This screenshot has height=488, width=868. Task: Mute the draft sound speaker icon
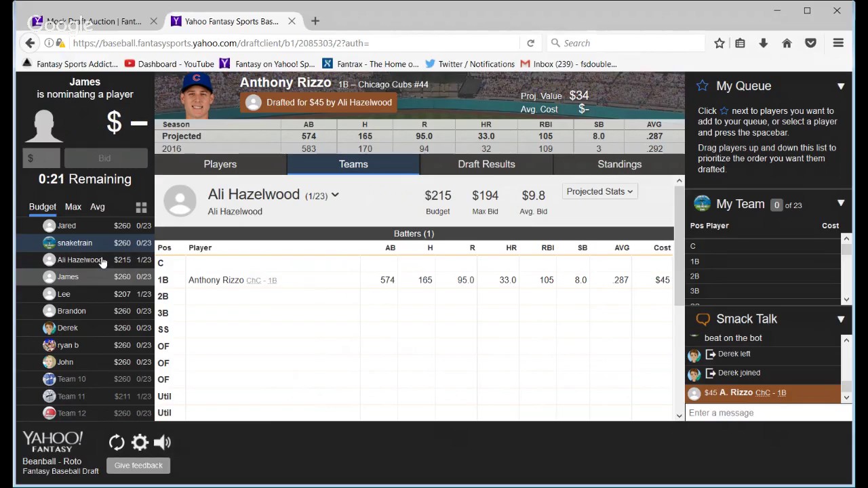162,443
